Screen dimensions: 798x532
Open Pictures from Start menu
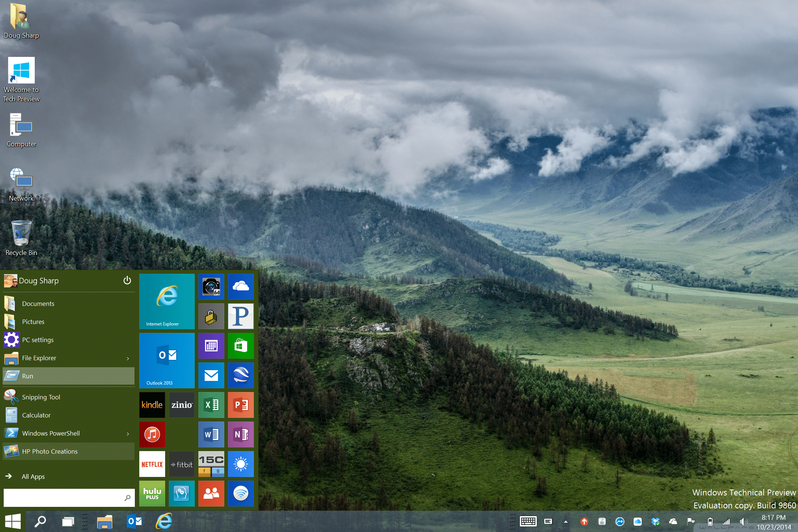coord(69,322)
